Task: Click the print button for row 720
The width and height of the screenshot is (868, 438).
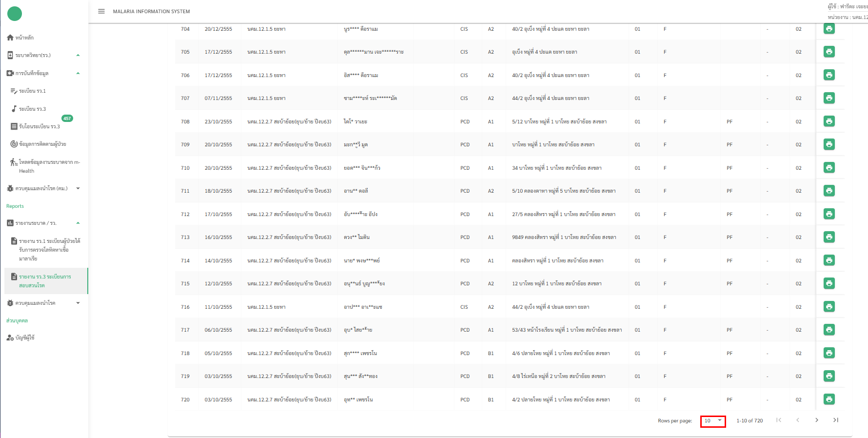Action: 829,399
